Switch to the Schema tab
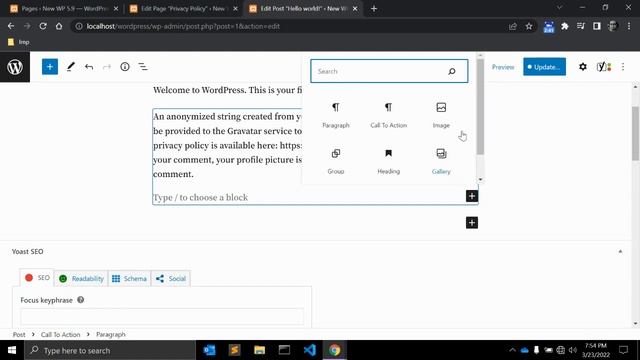This screenshot has width=640, height=360. 129,279
